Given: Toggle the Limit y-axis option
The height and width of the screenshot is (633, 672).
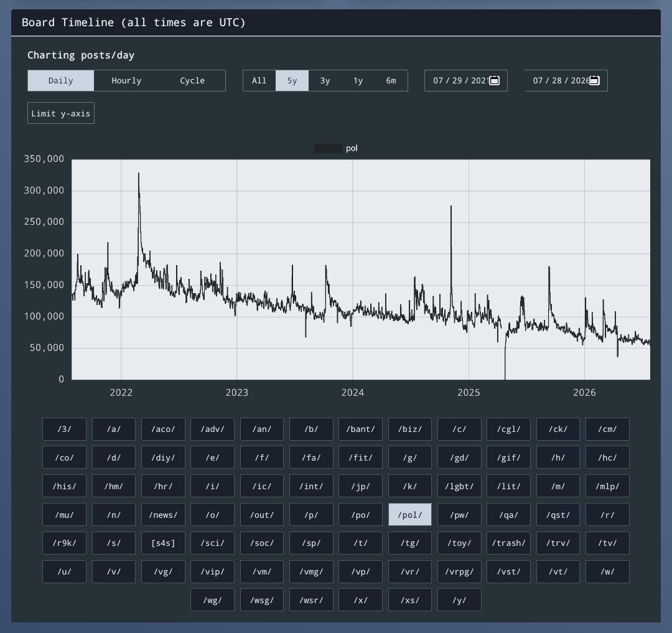Looking at the screenshot, I should click(x=61, y=113).
